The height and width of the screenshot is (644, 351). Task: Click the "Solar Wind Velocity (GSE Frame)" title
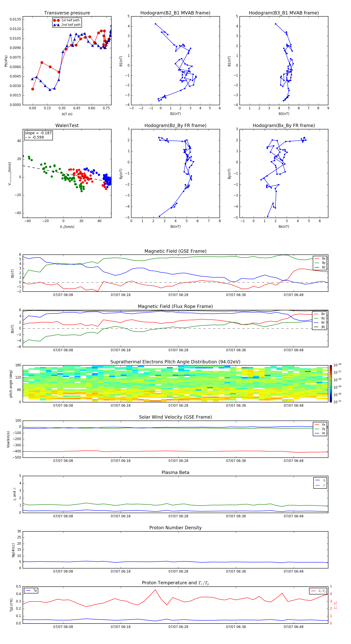(x=175, y=417)
